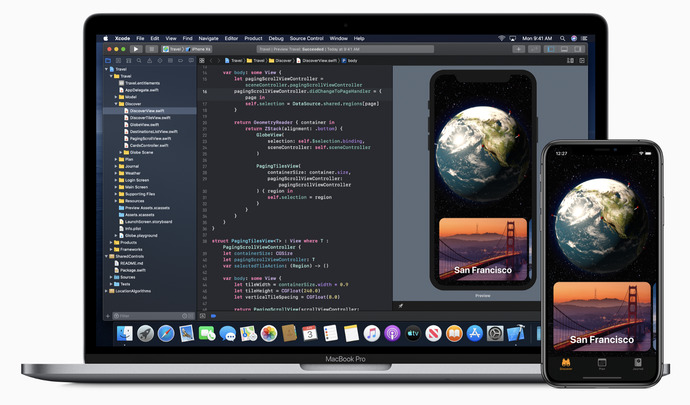
Task: Expand the Journal folder
Action: (x=116, y=166)
